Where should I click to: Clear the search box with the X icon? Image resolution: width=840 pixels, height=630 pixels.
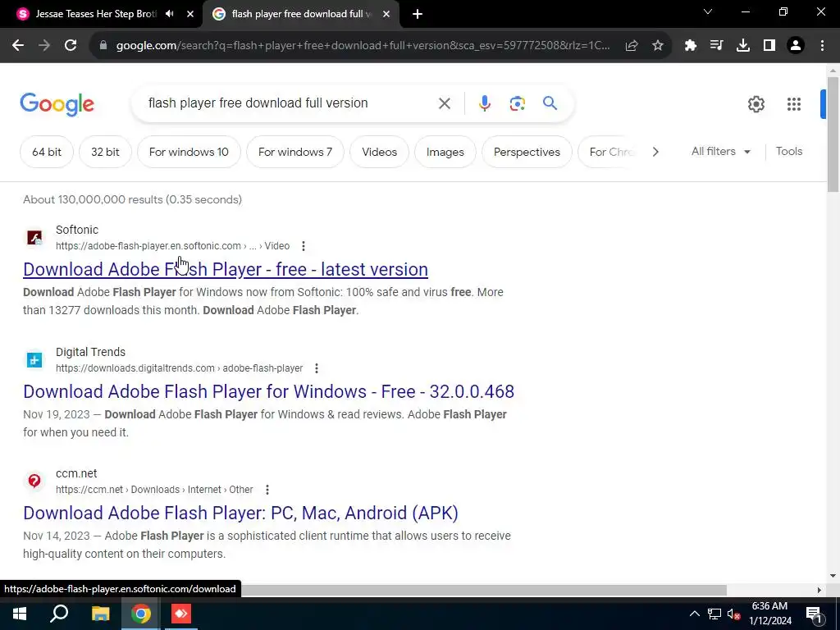point(445,103)
